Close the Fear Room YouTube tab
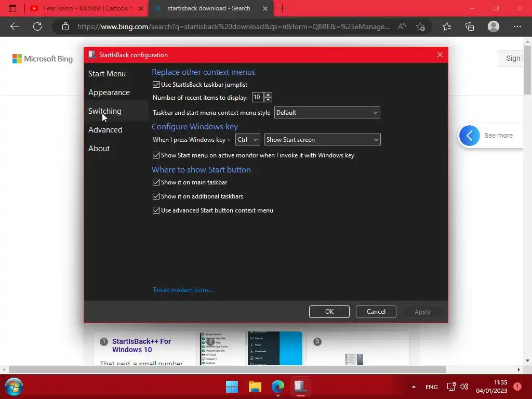Image resolution: width=532 pixels, height=399 pixels. click(x=141, y=8)
